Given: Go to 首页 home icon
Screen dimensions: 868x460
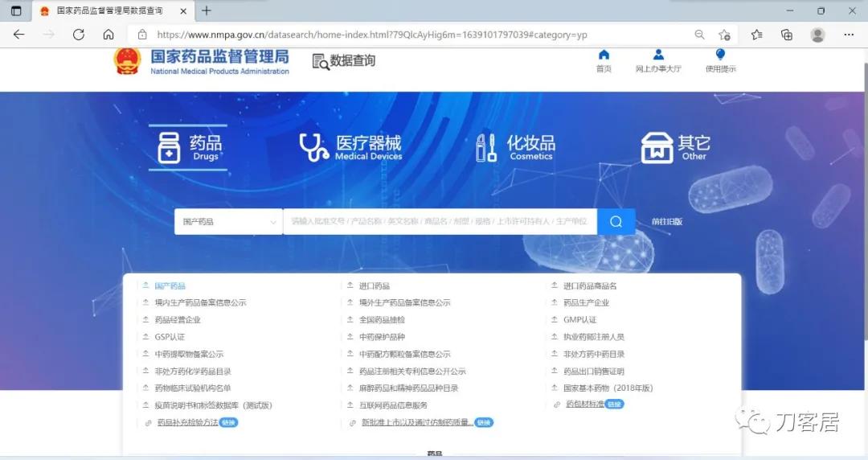Looking at the screenshot, I should pyautogui.click(x=604, y=55).
